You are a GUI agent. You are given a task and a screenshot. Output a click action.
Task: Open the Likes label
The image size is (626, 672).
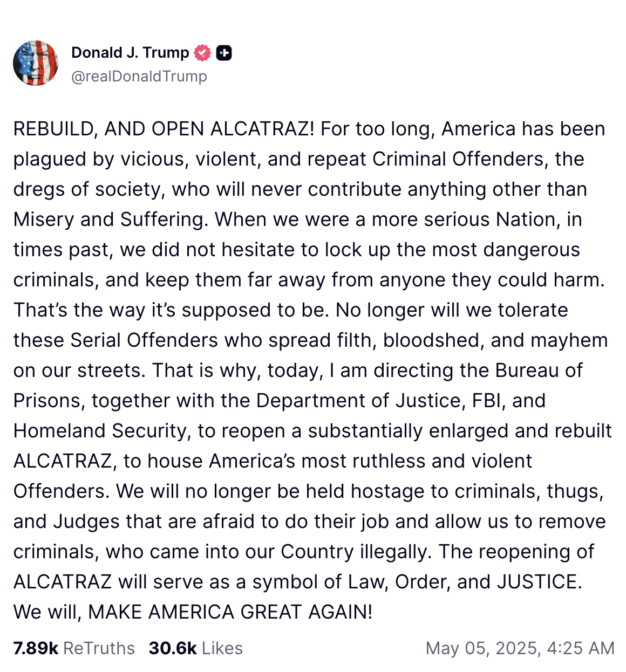222,648
